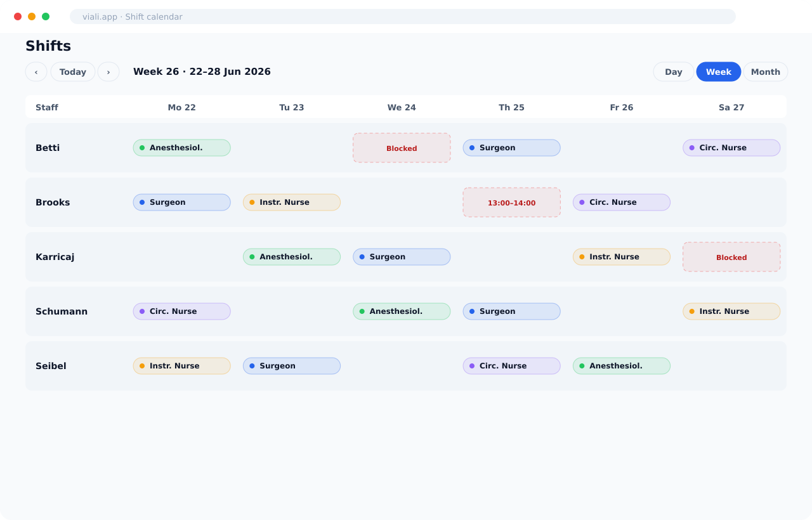The image size is (812, 520).
Task: Switch to Month view
Action: click(766, 72)
